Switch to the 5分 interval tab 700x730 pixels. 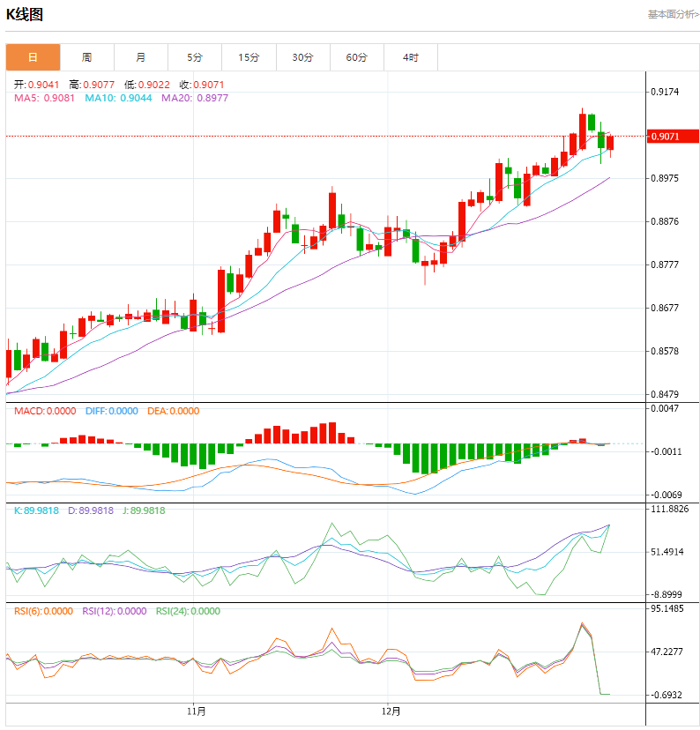point(195,57)
